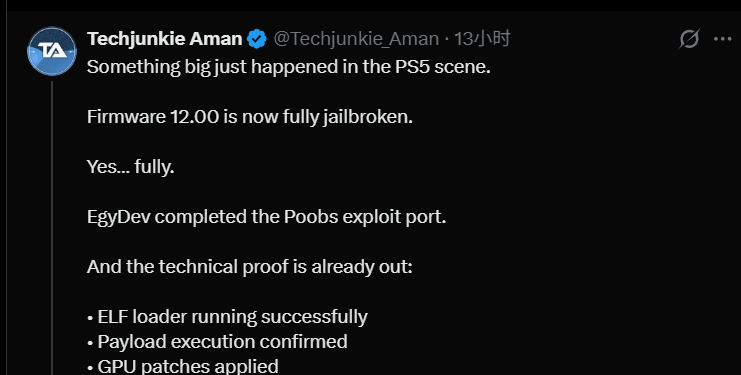Click the word EgyDev in the tweet
The image size is (741, 375).
121,217
